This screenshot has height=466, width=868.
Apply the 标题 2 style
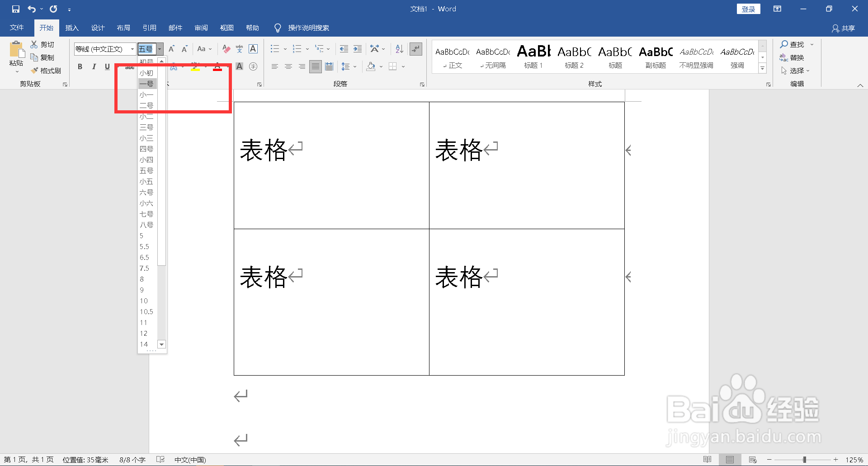(574, 56)
